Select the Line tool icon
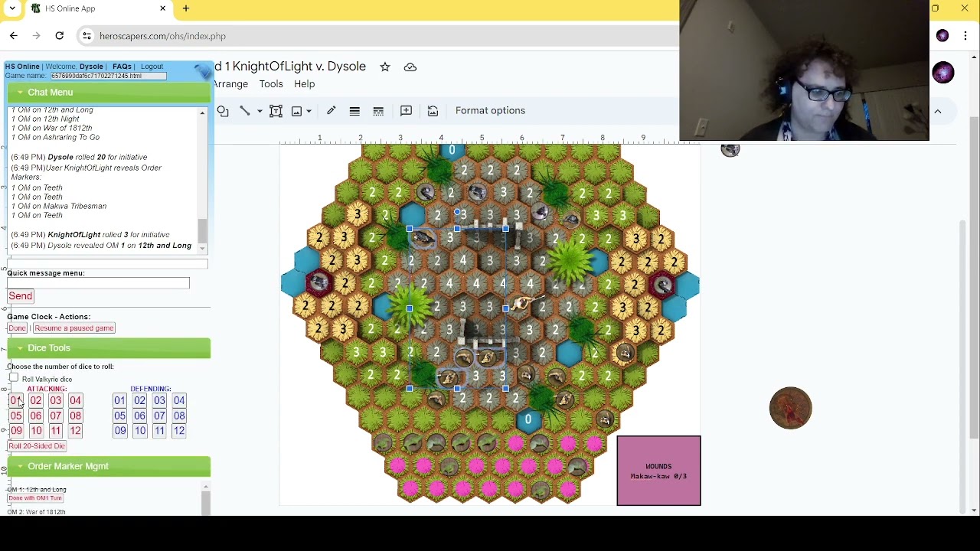980x551 pixels. pos(245,111)
